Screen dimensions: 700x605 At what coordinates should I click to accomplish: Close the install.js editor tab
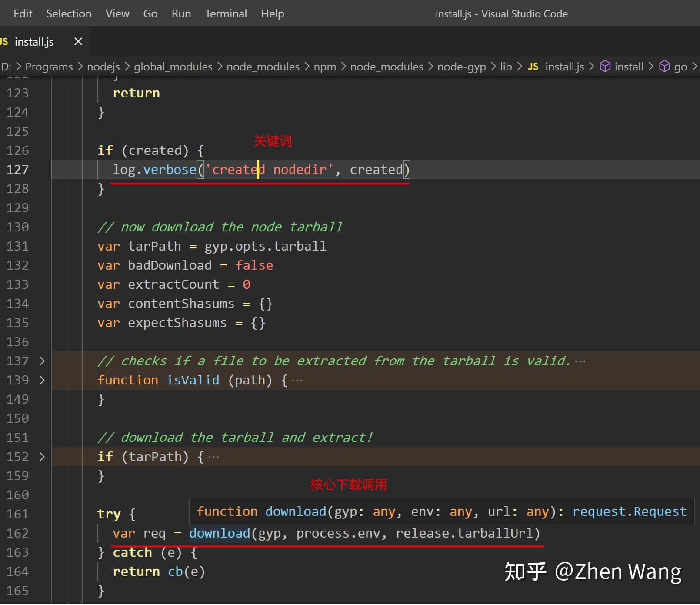pyautogui.click(x=78, y=42)
